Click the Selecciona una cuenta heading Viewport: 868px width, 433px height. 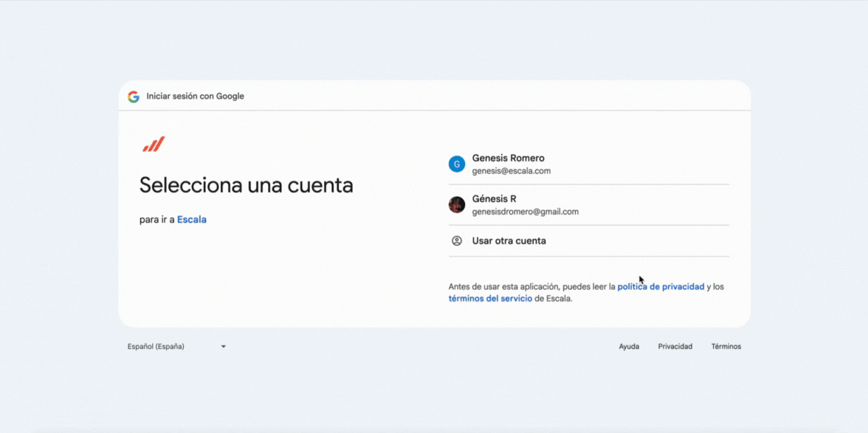tap(246, 185)
